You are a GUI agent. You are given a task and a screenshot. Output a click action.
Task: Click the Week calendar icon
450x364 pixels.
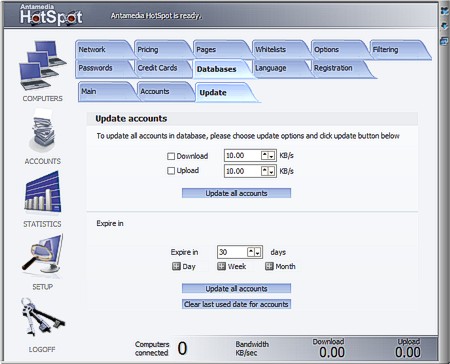tap(221, 266)
